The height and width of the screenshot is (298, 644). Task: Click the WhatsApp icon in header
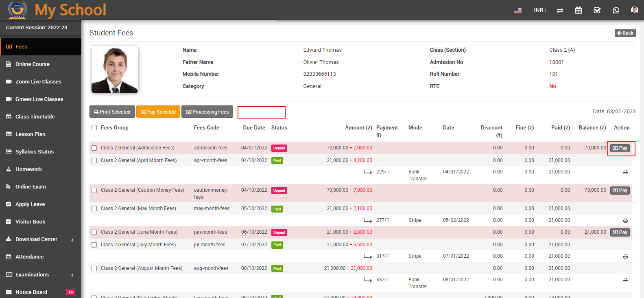click(616, 10)
